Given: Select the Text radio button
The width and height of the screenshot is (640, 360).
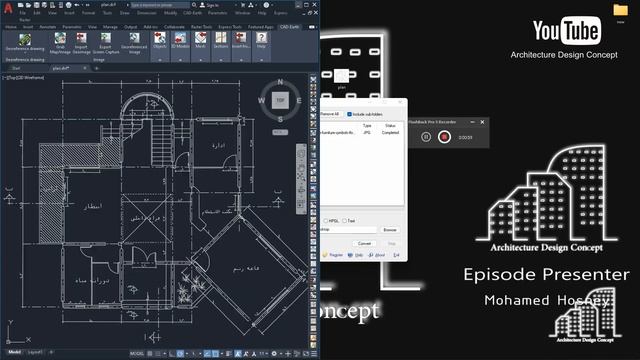Looking at the screenshot, I should [x=344, y=221].
